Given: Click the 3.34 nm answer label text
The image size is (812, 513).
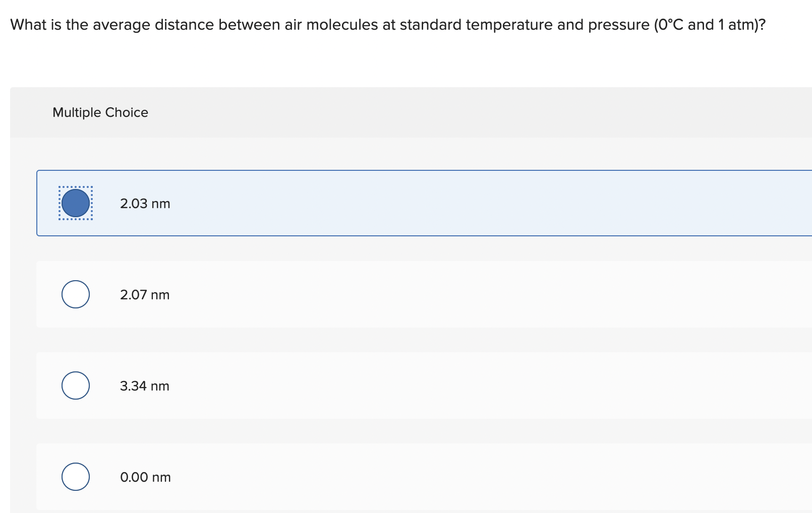Looking at the screenshot, I should pos(145,386).
